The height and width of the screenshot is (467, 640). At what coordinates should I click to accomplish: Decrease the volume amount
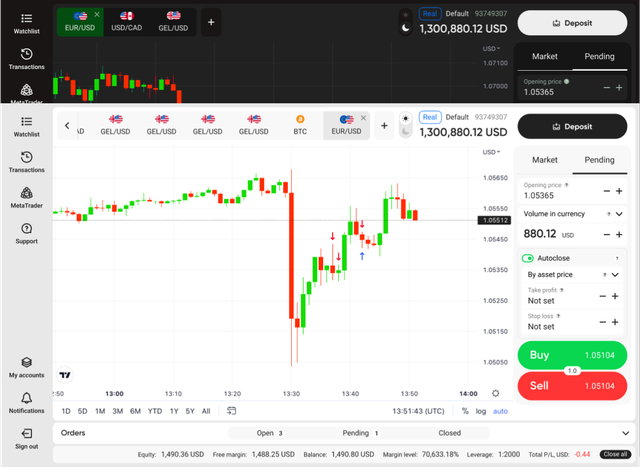tap(607, 234)
